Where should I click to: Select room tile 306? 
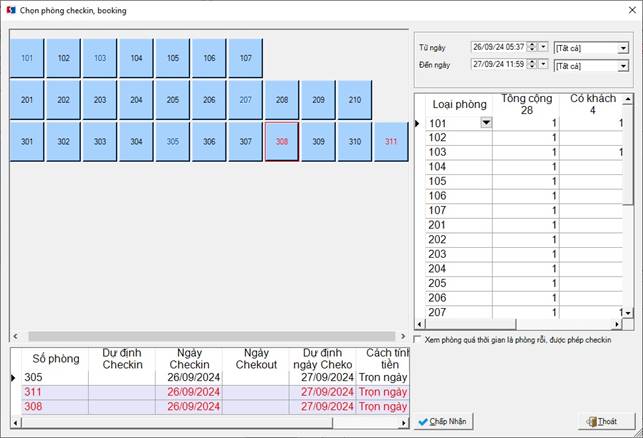coord(209,141)
